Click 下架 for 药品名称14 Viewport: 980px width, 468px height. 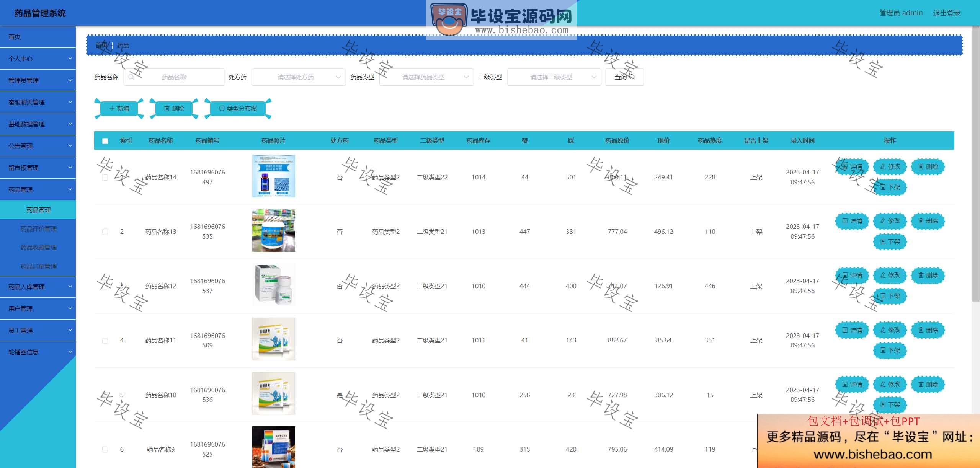(890, 188)
